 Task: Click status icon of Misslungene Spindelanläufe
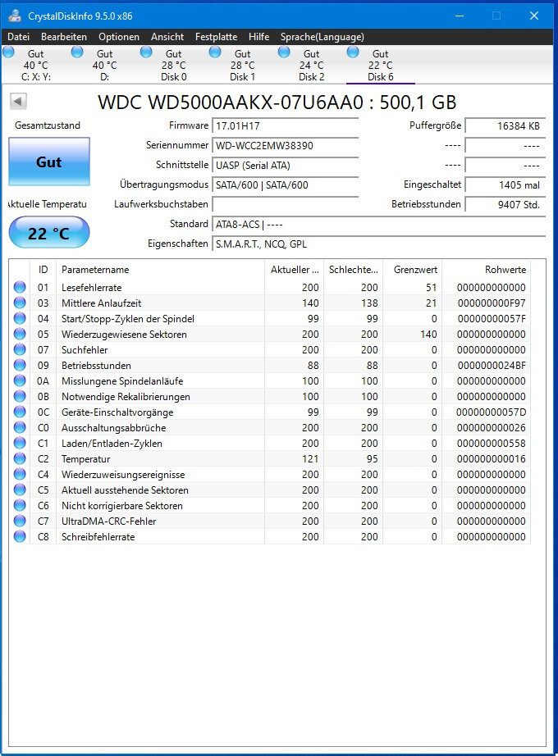pyautogui.click(x=20, y=381)
